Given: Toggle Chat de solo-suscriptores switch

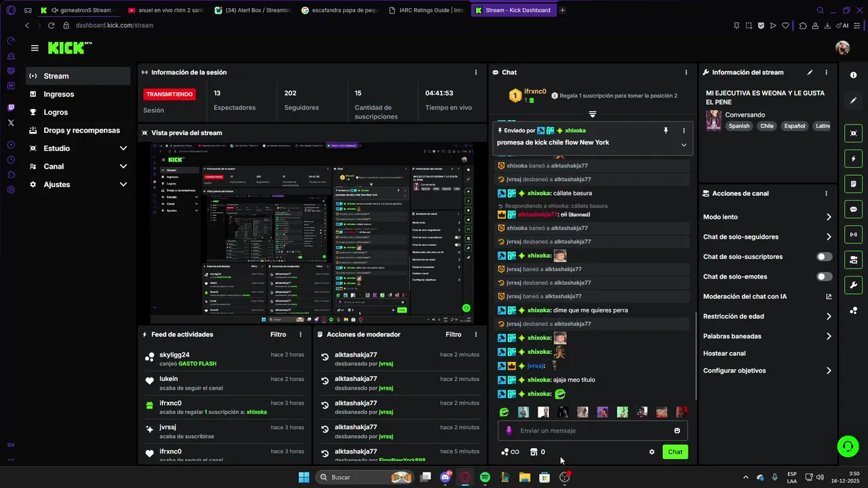Looking at the screenshot, I should tap(824, 257).
